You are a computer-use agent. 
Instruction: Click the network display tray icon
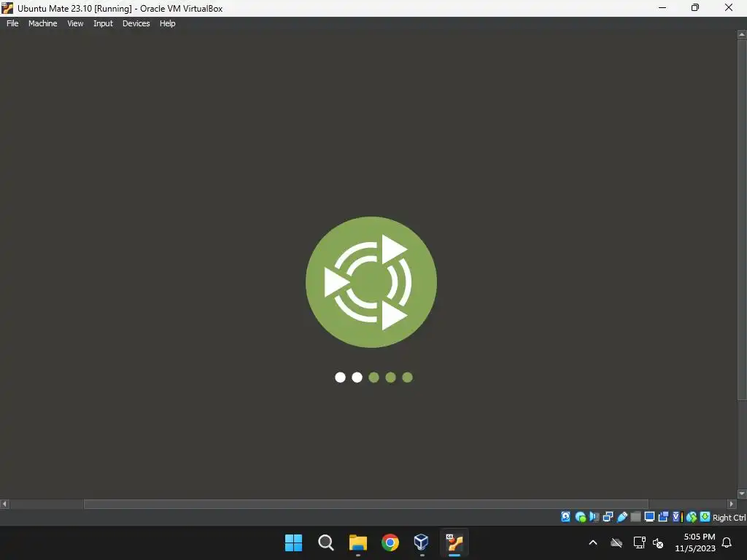click(x=639, y=542)
